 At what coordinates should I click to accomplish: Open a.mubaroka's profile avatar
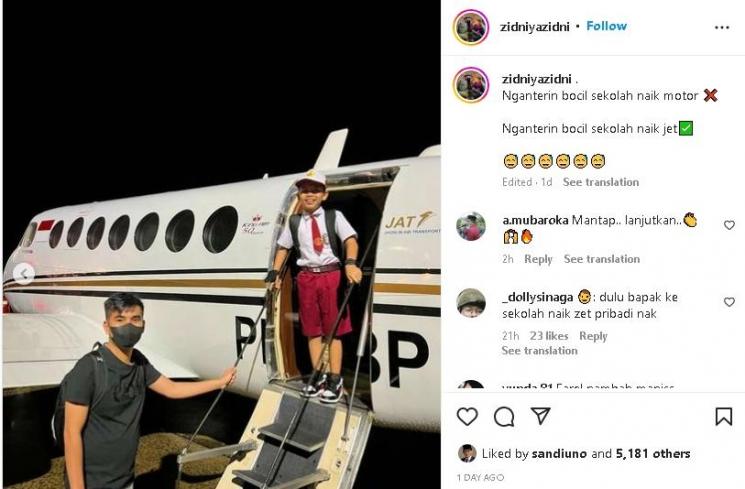point(471,226)
